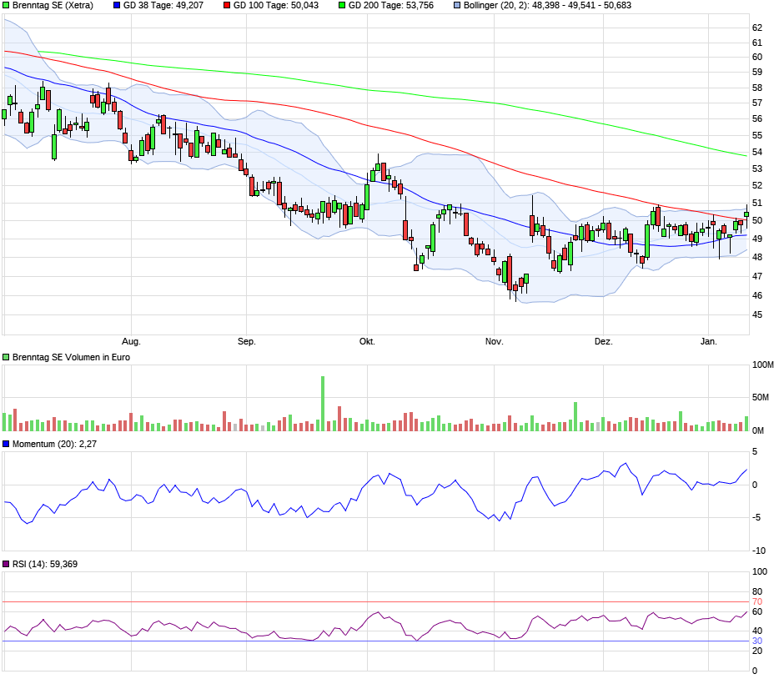
Task: Click the light blue Bollinger legend swatch
Action: [456, 5]
